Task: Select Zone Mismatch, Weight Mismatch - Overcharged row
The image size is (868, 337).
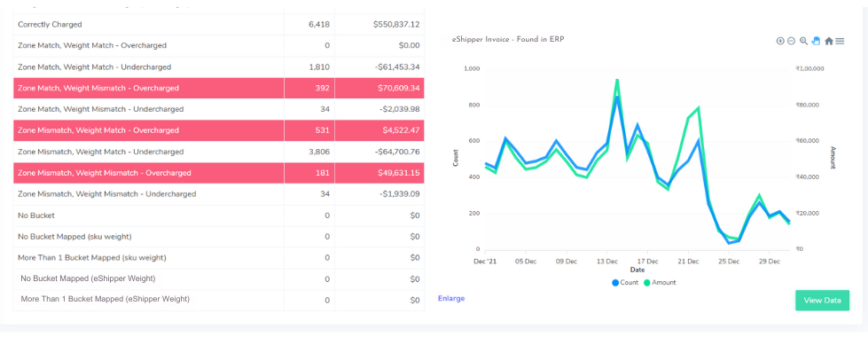Action: [219, 173]
